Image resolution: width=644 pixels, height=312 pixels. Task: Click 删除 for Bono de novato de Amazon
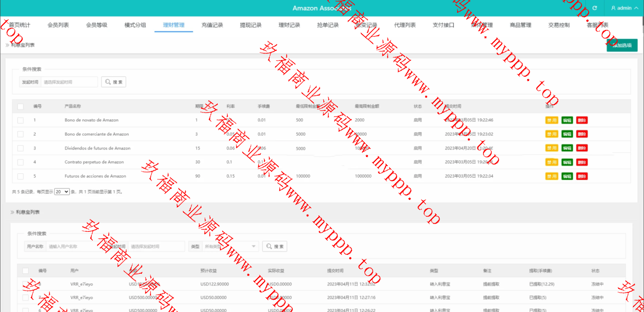(x=582, y=120)
